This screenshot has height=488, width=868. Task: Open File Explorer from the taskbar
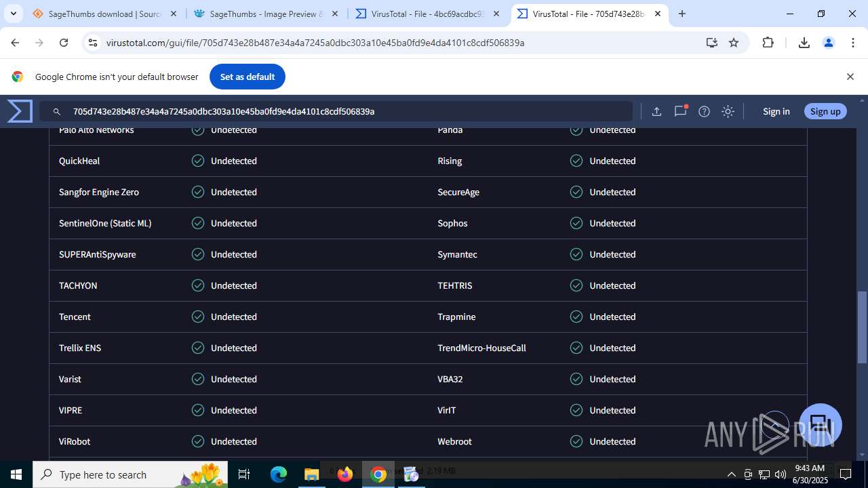click(311, 474)
